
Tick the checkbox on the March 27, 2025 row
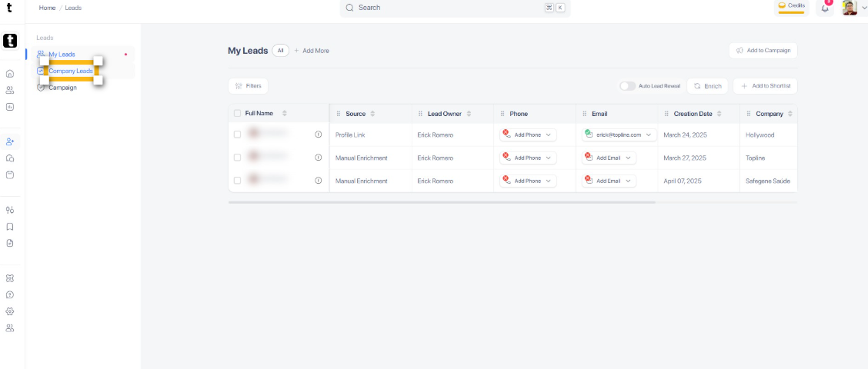[x=238, y=158]
